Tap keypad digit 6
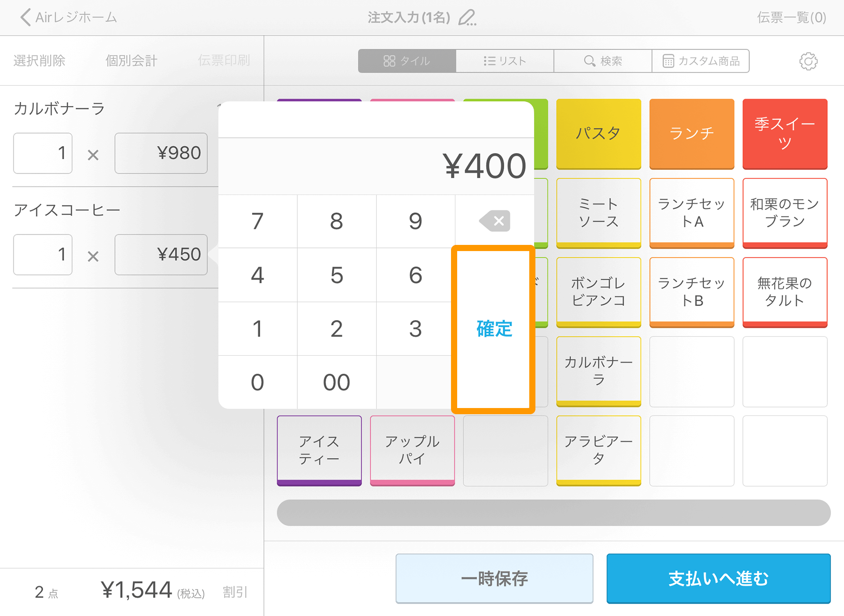 415,275
